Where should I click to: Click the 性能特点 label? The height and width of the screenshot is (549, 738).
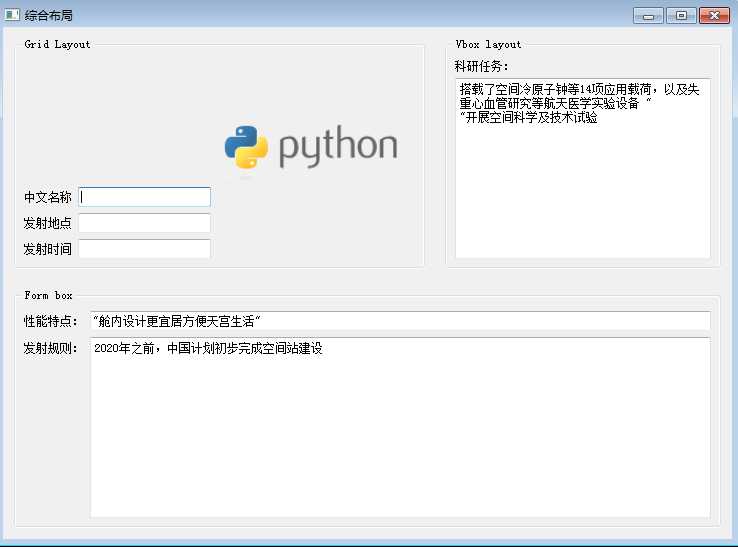[50, 321]
